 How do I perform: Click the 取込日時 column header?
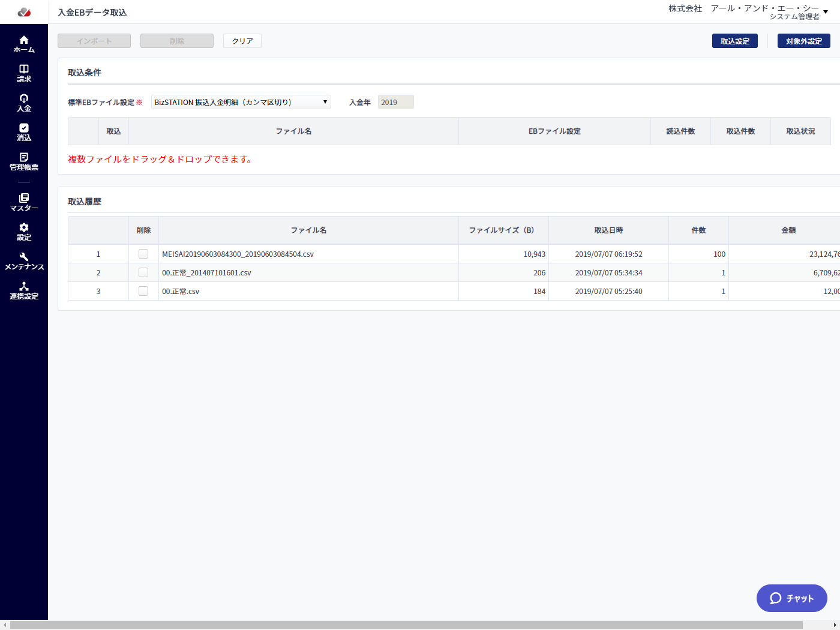click(608, 230)
